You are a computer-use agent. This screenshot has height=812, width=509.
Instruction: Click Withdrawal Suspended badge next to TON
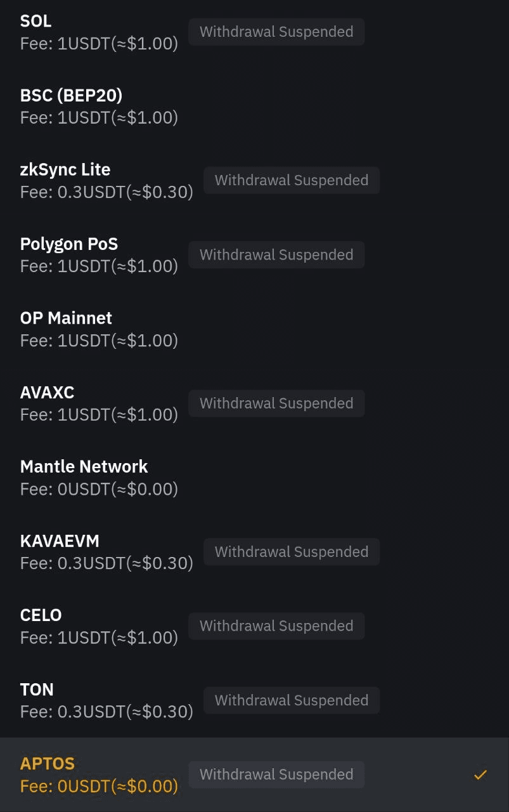coord(292,700)
